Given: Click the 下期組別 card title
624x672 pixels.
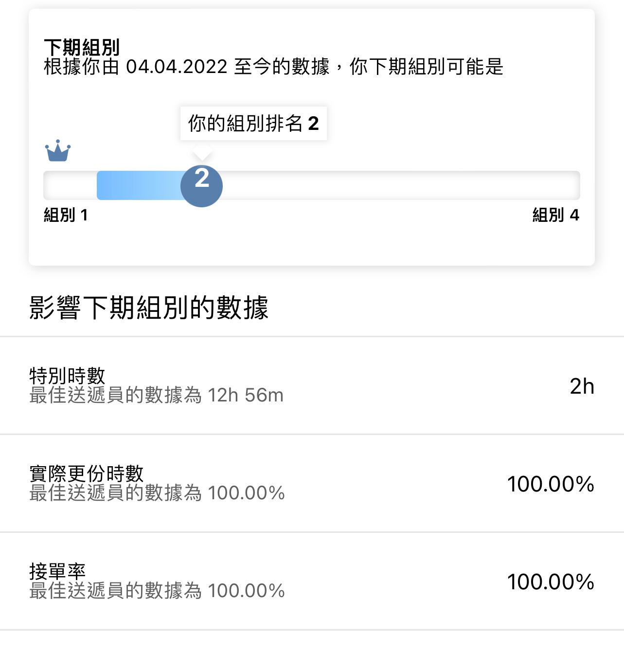Looking at the screenshot, I should point(82,47).
